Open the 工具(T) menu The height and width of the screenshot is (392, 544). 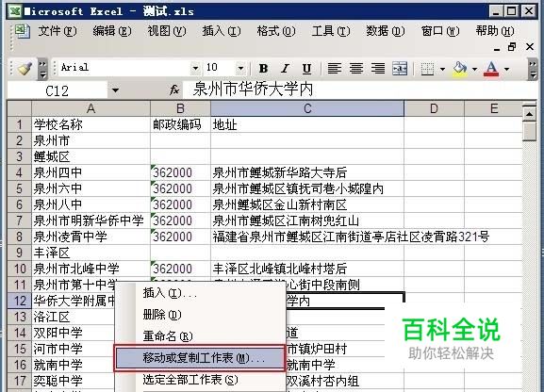(331, 31)
